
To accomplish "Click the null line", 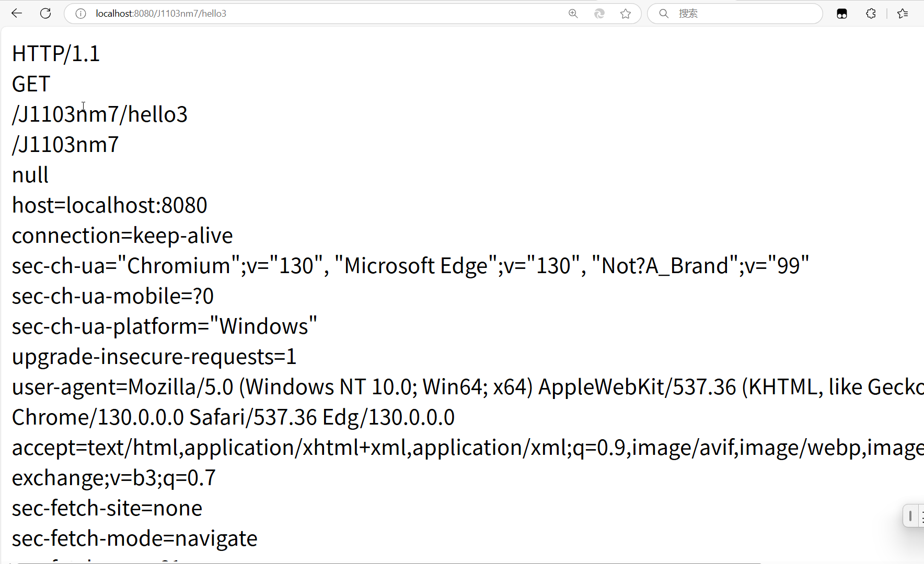I will pos(30,175).
